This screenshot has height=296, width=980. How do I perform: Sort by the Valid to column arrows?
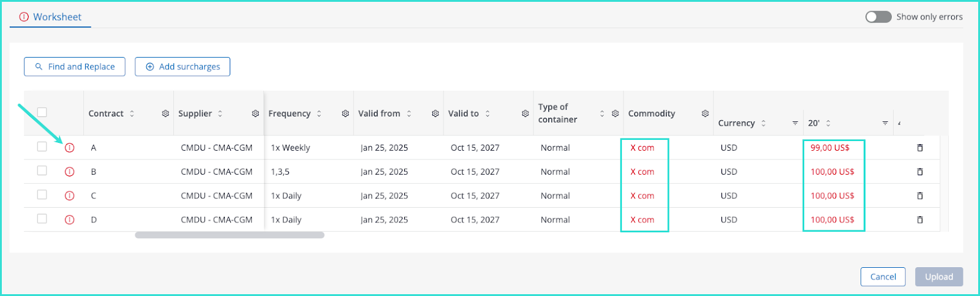point(488,113)
